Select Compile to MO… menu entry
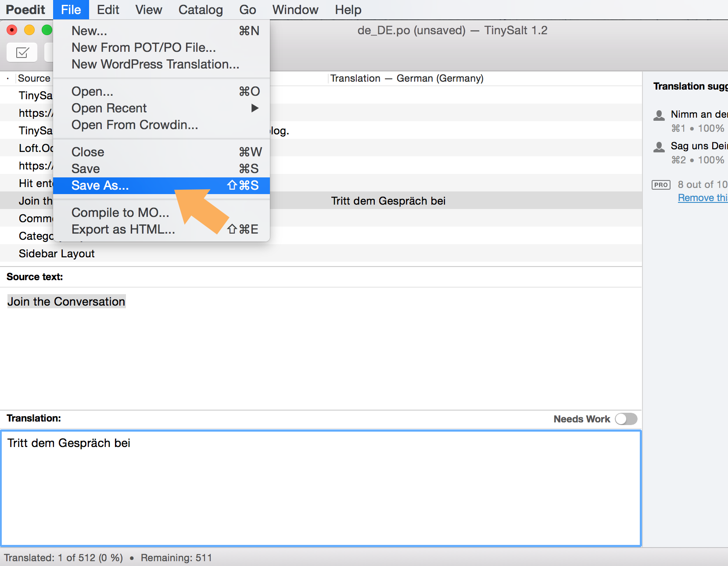The height and width of the screenshot is (566, 728). click(120, 213)
